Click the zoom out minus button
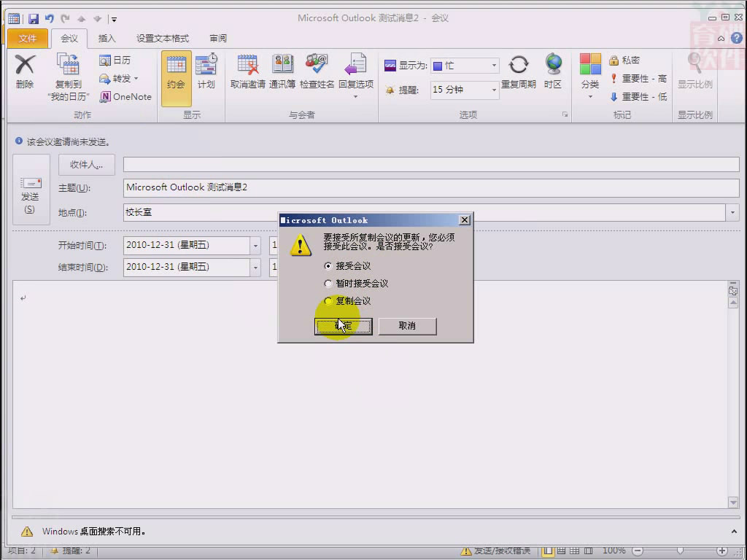 click(638, 551)
